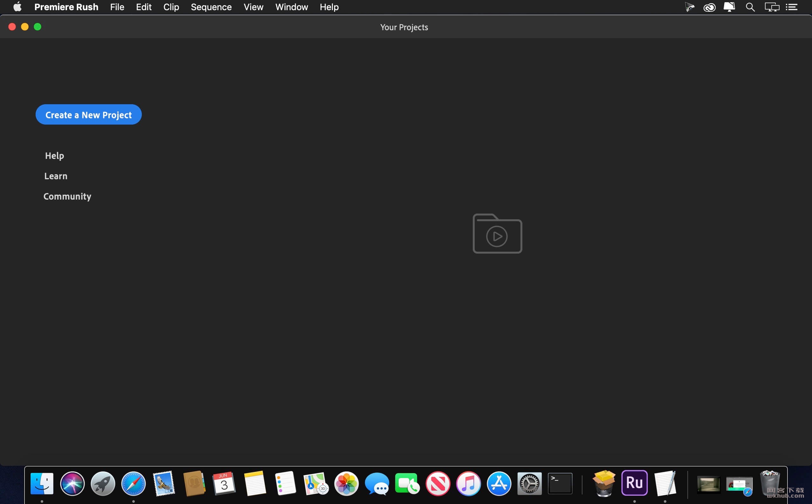Open Contacts book icon in Dock
812x504 pixels.
coord(194,483)
